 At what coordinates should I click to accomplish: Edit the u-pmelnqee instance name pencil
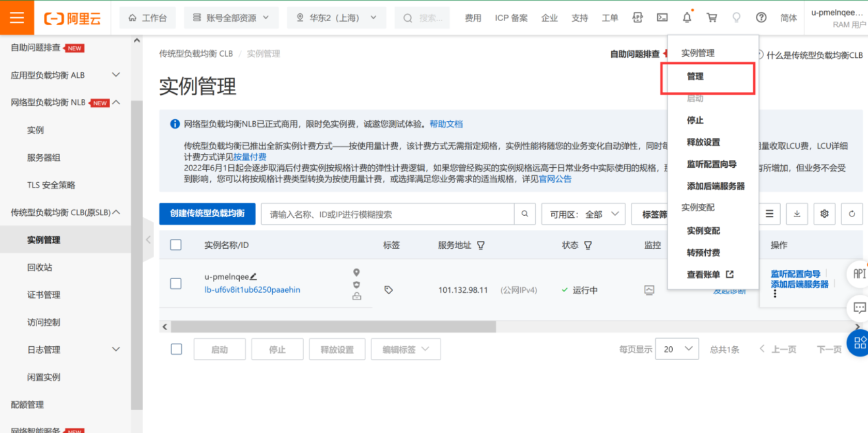(x=253, y=277)
